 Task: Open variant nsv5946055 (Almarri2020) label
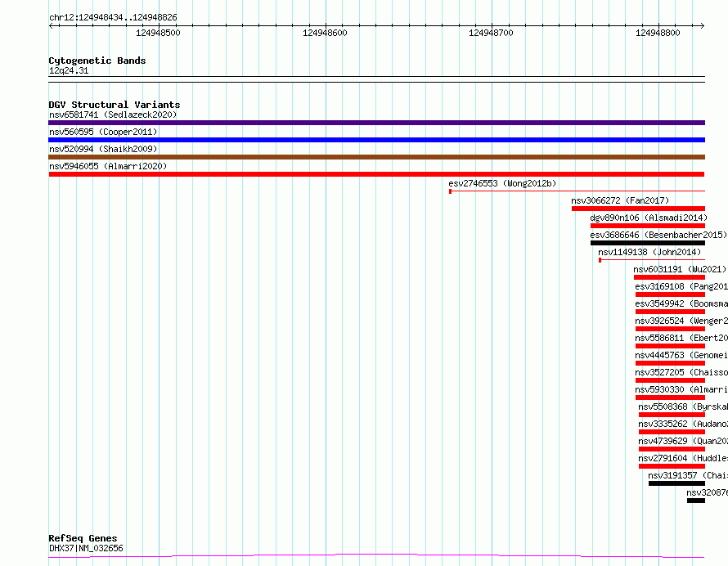point(108,166)
